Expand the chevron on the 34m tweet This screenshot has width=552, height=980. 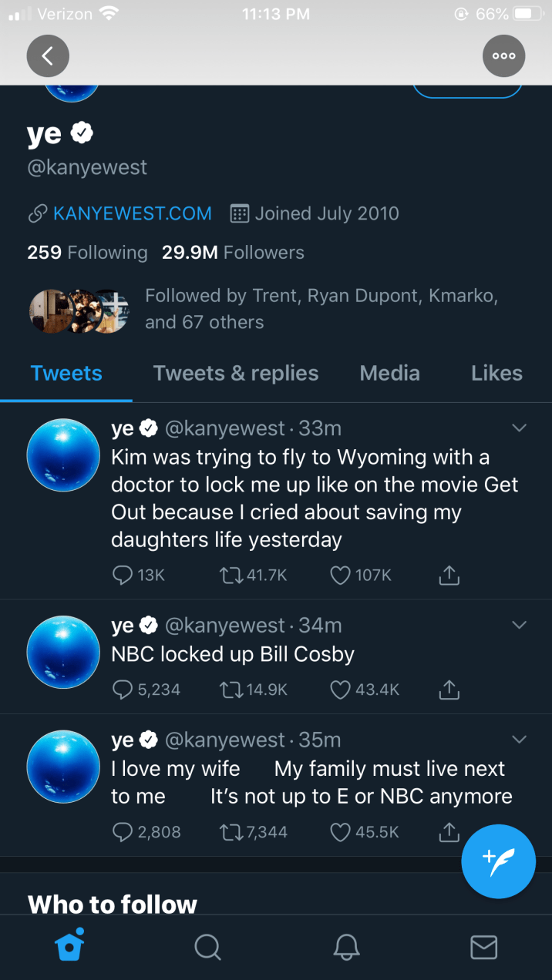coord(520,624)
